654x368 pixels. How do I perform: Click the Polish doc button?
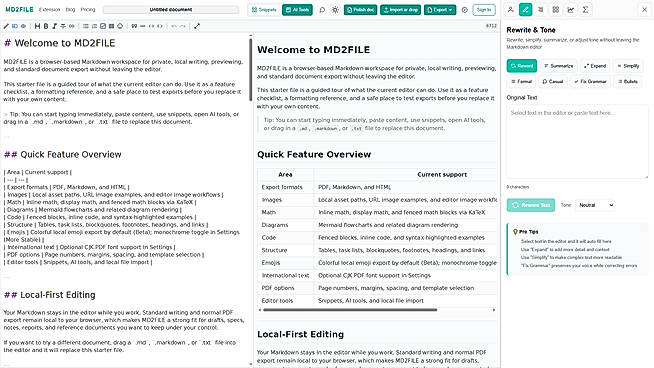[x=360, y=10]
